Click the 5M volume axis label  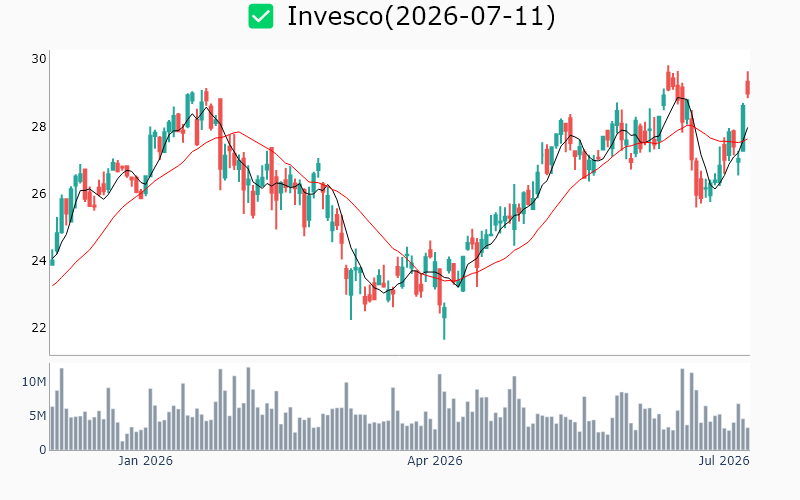coord(37,416)
